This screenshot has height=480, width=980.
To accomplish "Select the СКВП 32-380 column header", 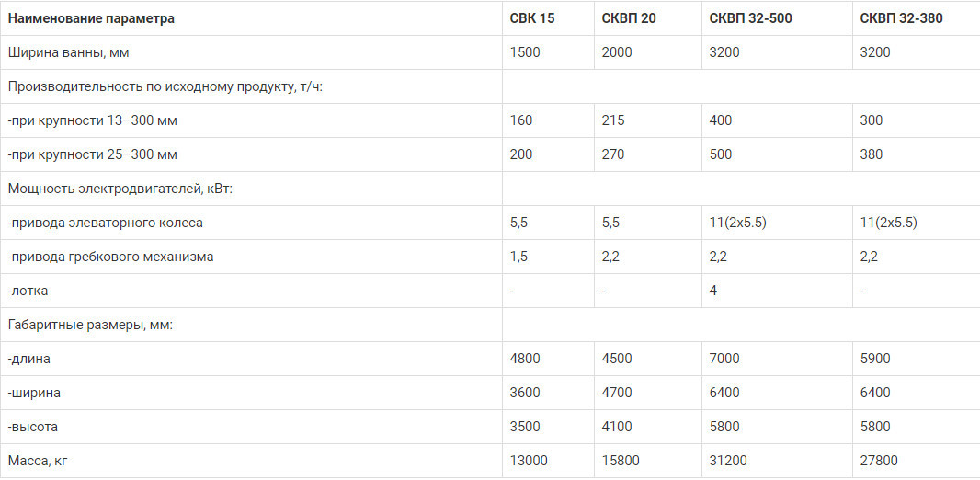I will pyautogui.click(x=901, y=18).
